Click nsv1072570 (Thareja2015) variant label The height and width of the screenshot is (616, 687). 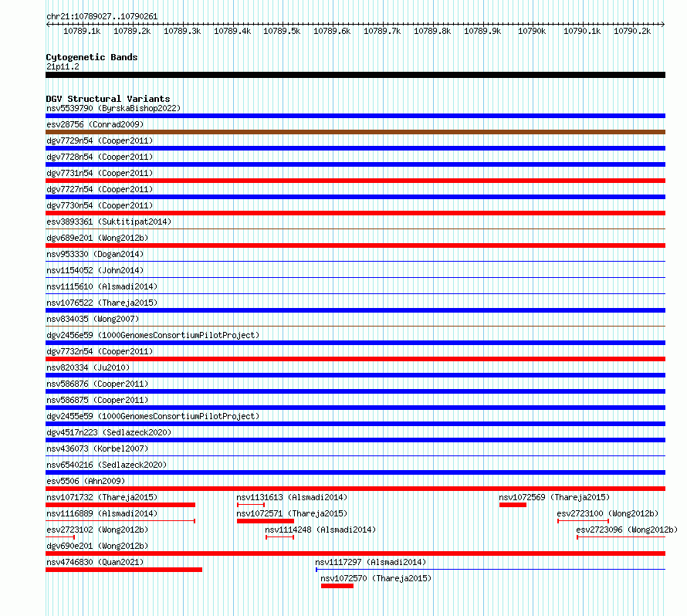coord(376,578)
